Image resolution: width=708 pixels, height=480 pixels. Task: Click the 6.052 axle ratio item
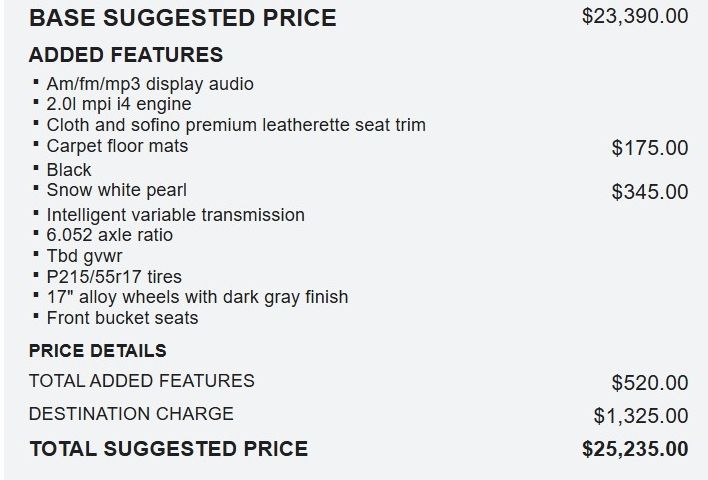coord(109,235)
